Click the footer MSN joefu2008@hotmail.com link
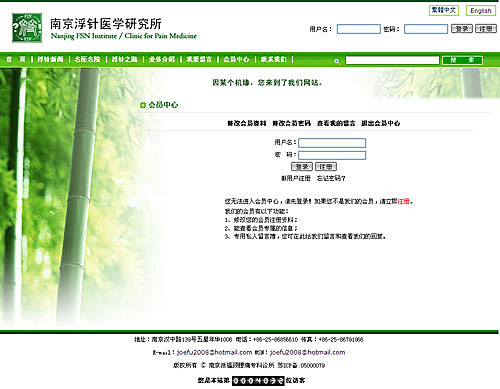This screenshot has width=500, height=389. [308, 352]
